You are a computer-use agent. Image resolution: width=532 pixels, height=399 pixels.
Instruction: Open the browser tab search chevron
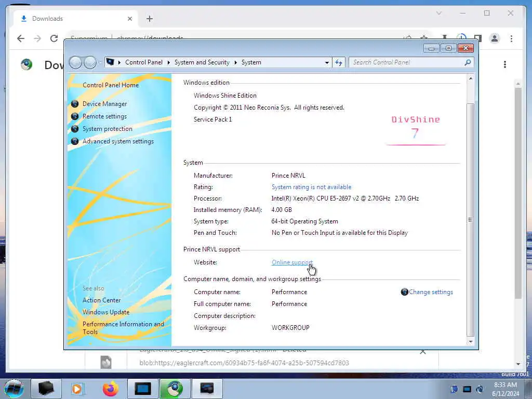tap(438, 13)
